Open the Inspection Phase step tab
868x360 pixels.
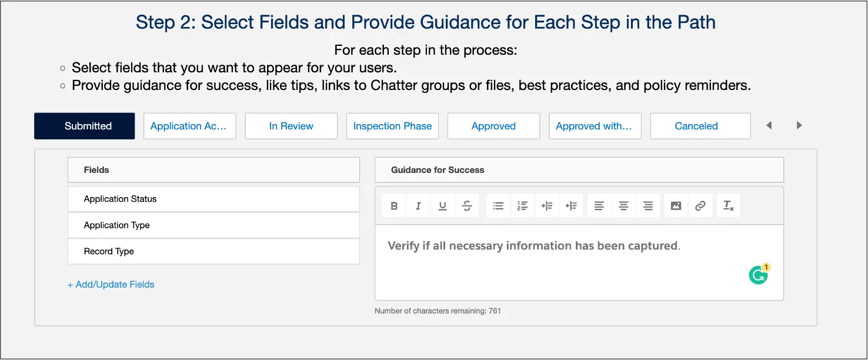pyautogui.click(x=392, y=125)
